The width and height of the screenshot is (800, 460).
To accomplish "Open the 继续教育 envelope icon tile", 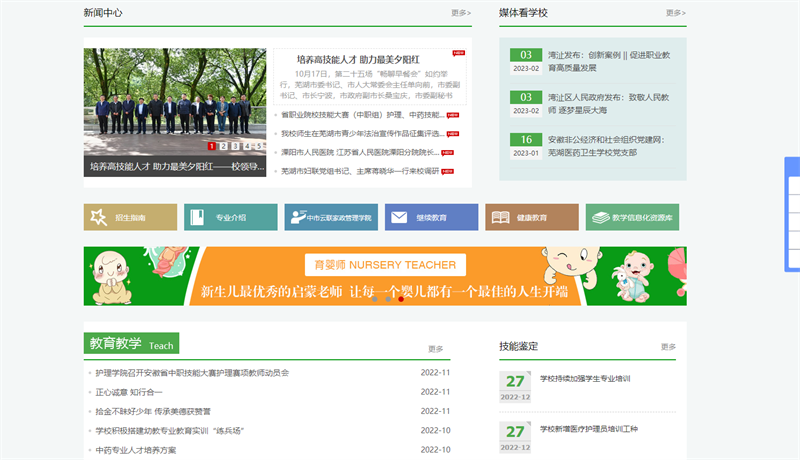I will point(432,217).
